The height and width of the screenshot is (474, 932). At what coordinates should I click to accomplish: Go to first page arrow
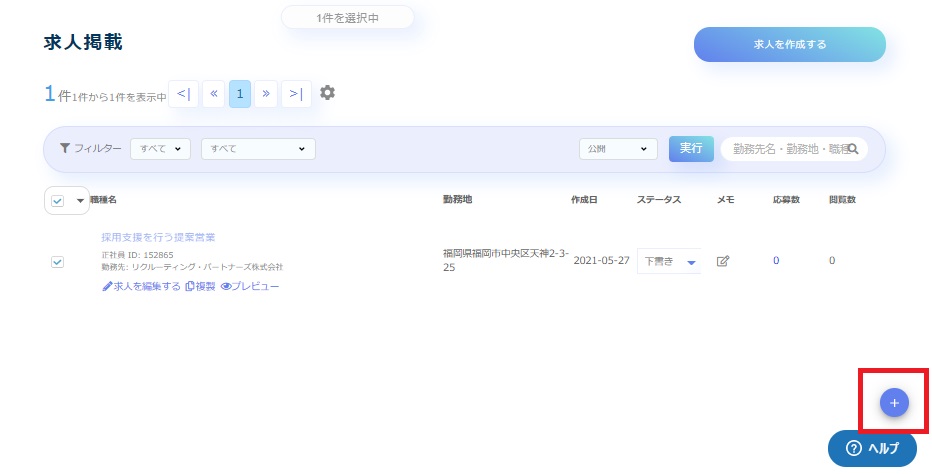click(183, 94)
